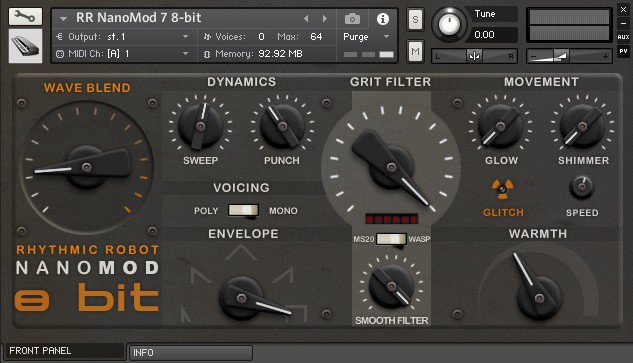The height and width of the screenshot is (363, 633).
Task: Click the instrument keyboard thumbnail icon
Action: tap(25, 46)
